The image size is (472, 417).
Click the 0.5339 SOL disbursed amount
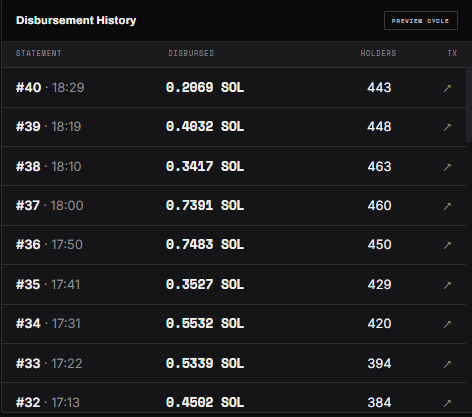[x=205, y=363]
